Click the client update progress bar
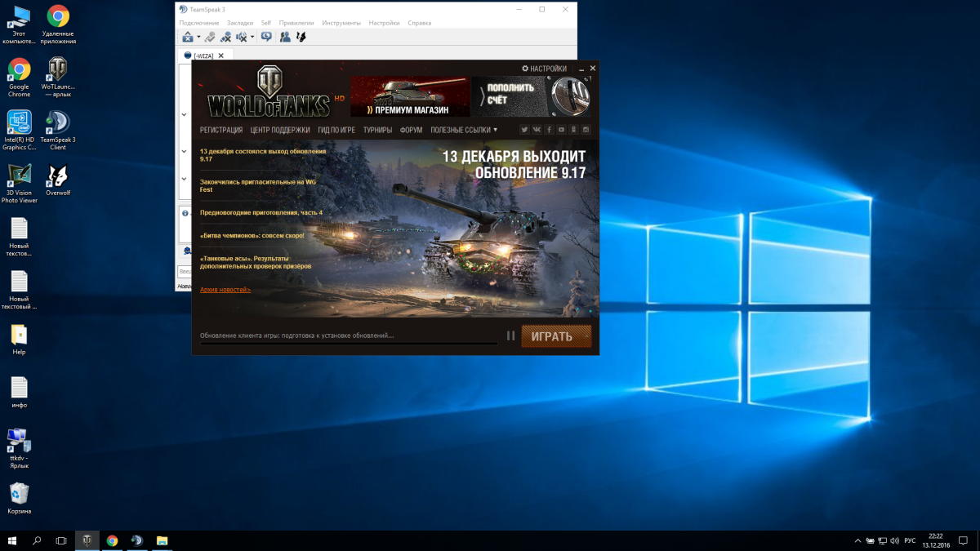This screenshot has height=551, width=980. pyautogui.click(x=349, y=344)
